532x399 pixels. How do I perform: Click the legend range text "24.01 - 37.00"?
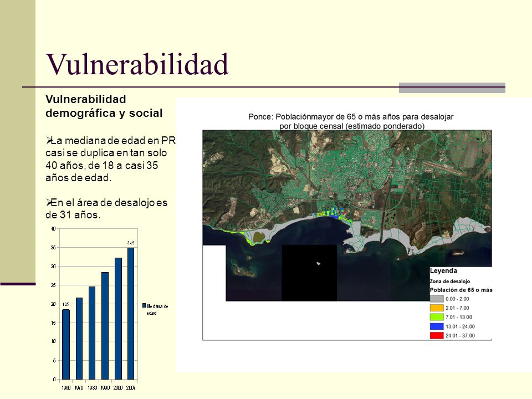tap(460, 336)
